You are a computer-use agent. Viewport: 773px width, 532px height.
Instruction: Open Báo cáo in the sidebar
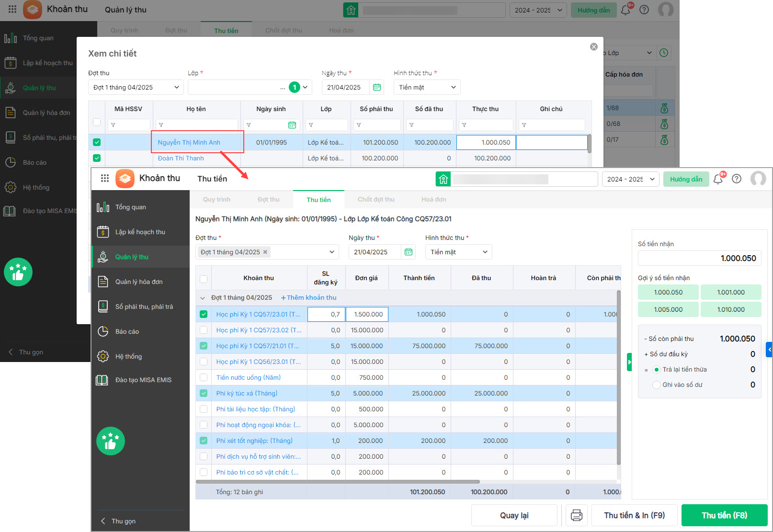127,331
